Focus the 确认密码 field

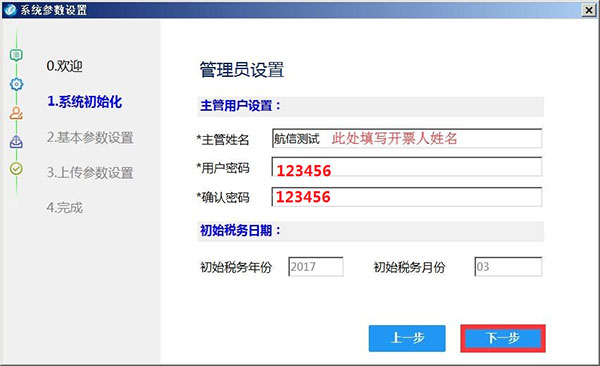[407, 197]
